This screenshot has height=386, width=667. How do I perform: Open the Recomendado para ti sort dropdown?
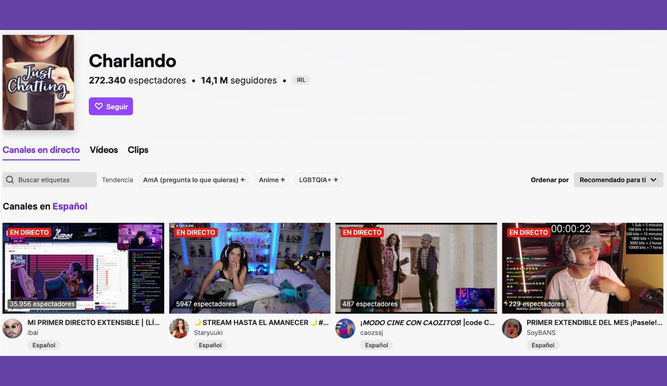click(618, 180)
